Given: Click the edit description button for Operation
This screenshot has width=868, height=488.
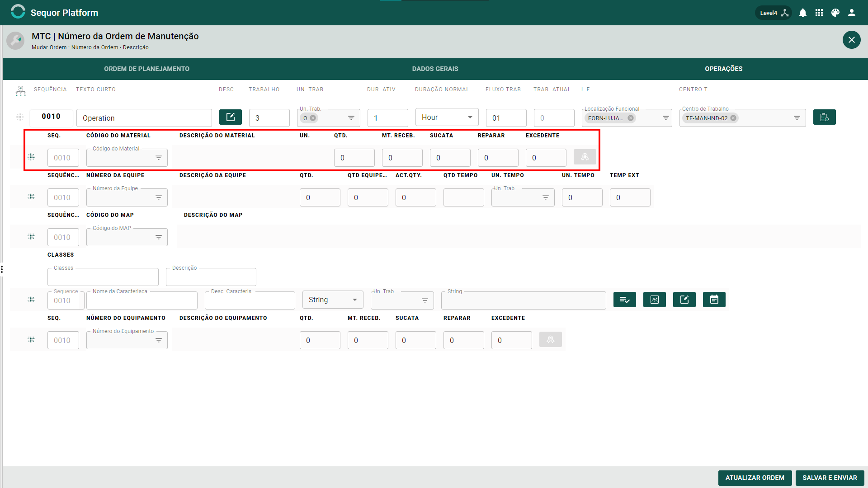Looking at the screenshot, I should (231, 117).
